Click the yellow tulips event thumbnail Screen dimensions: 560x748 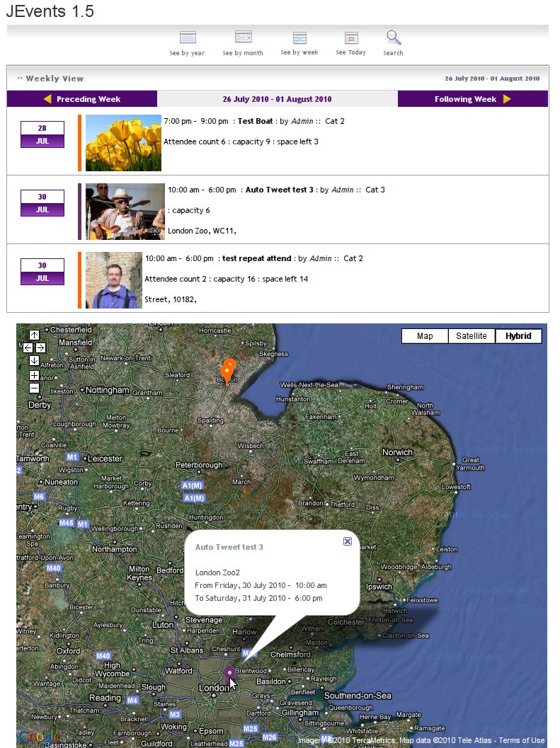[123, 143]
